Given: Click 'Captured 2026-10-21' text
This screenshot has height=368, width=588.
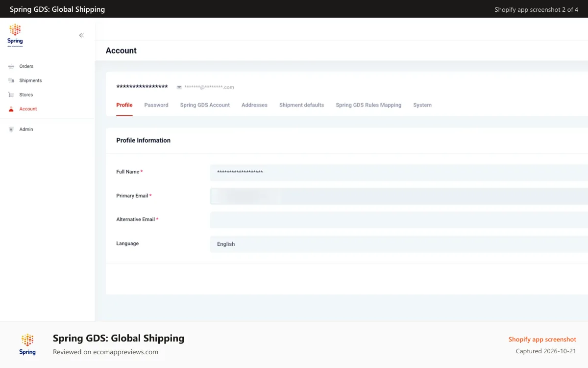Looking at the screenshot, I should click(x=546, y=351).
